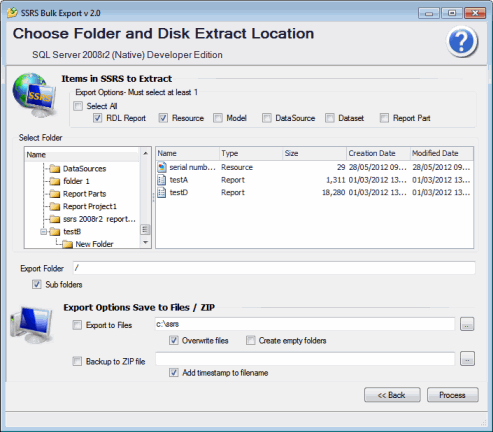Toggle the Sub folders checkbox
This screenshot has width=493, height=432.
pyautogui.click(x=37, y=284)
